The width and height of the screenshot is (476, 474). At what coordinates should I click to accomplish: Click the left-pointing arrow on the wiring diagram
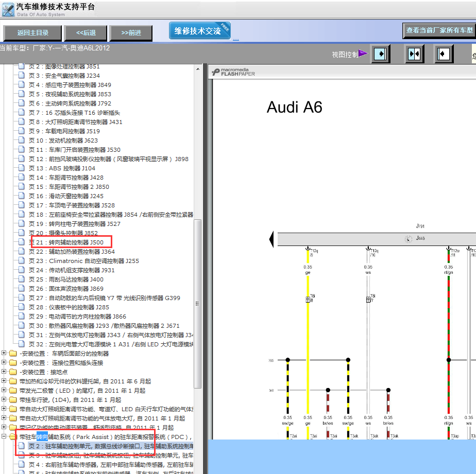(271, 239)
